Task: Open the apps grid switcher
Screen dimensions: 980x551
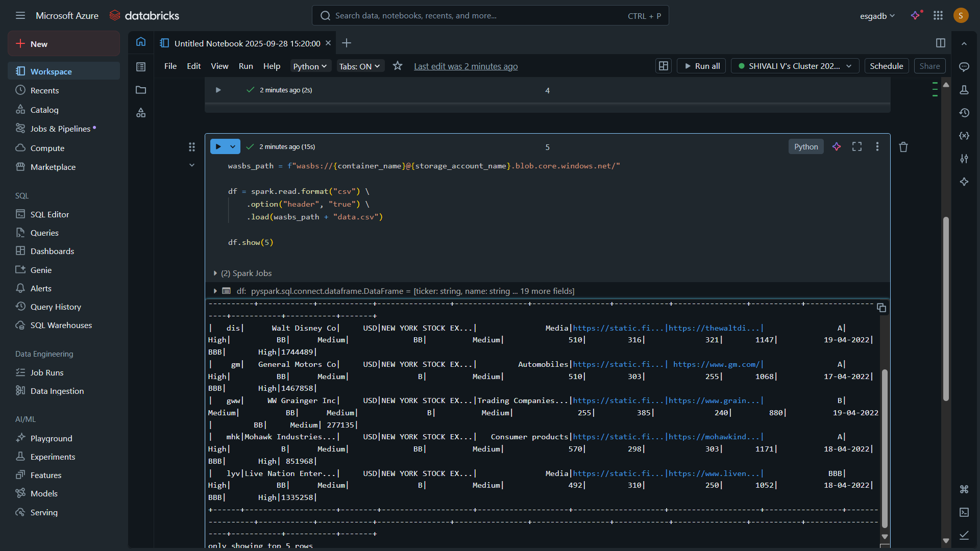Action: tap(938, 16)
